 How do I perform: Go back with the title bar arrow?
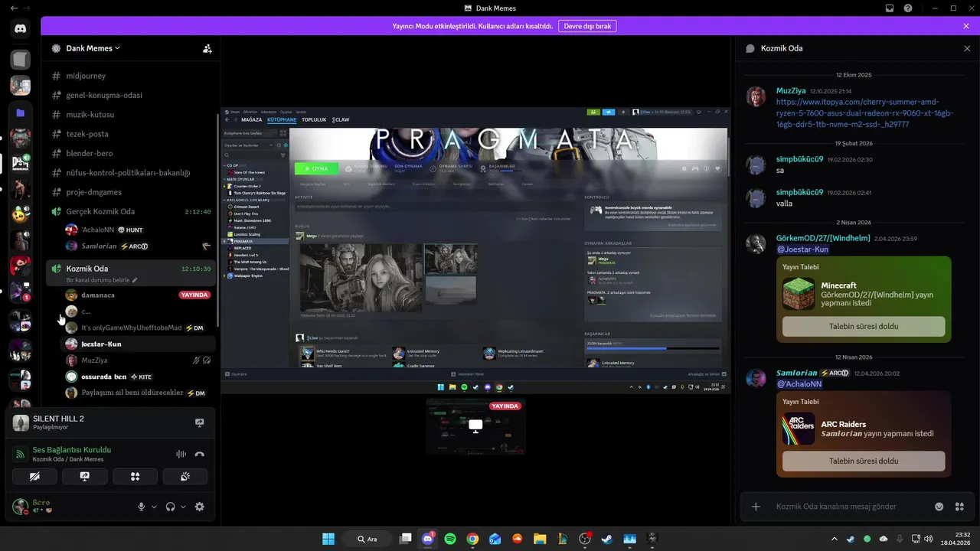(14, 8)
